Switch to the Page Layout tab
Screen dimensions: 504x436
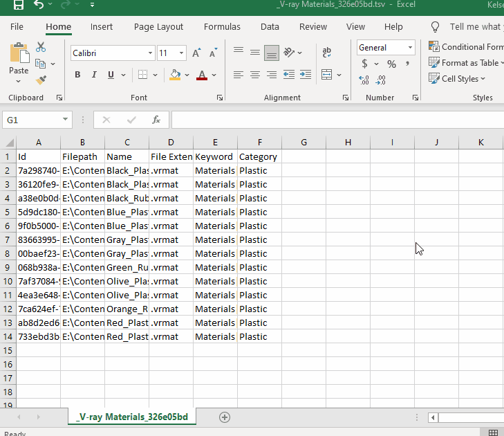click(x=158, y=27)
